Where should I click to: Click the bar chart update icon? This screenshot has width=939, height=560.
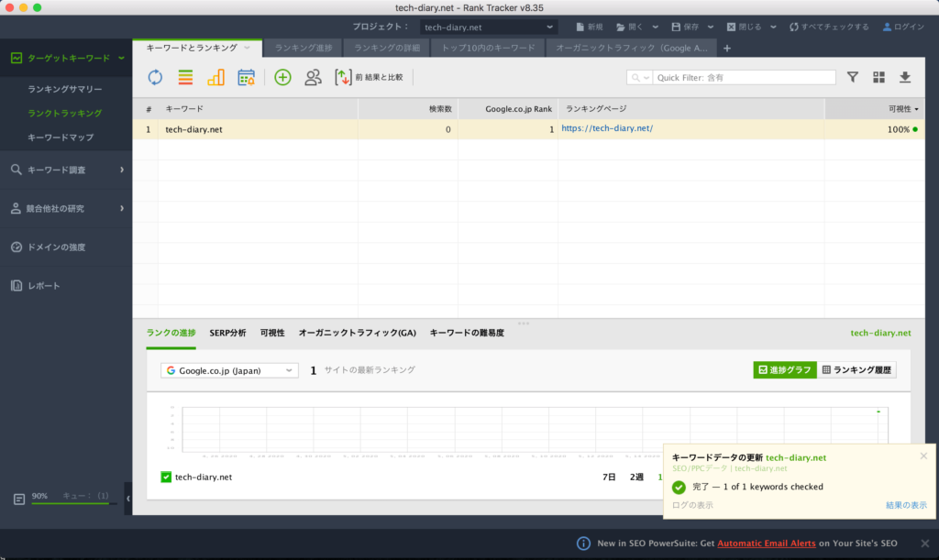click(x=215, y=77)
